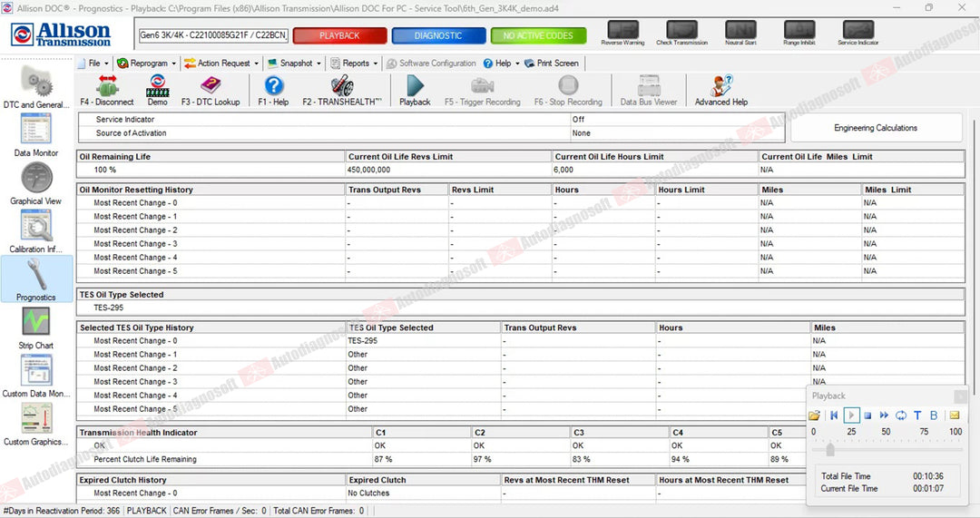Select the 6,000 hours limit value
This screenshot has width=980, height=518.
pos(563,170)
